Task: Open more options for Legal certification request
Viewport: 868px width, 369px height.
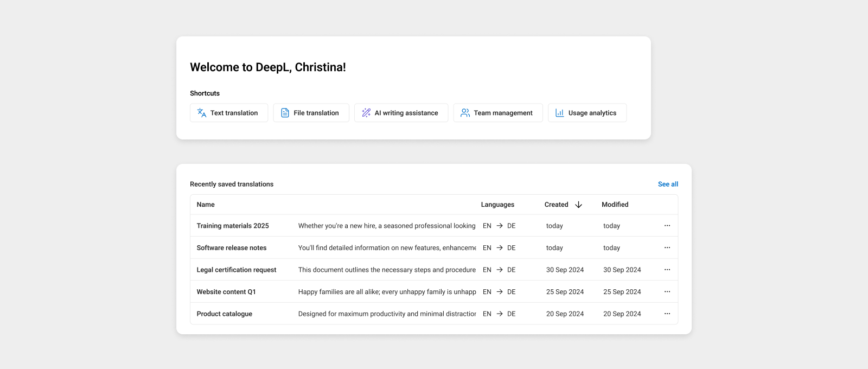Action: click(667, 270)
